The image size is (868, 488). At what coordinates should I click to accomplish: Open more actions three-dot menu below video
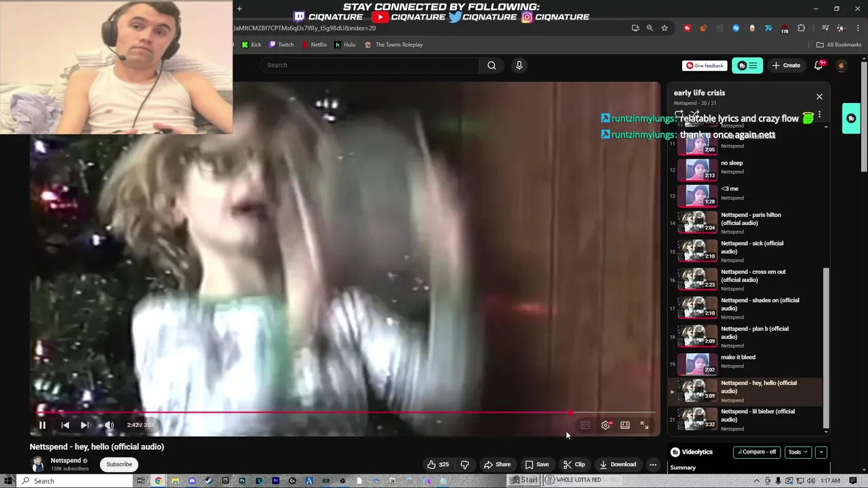click(x=652, y=464)
